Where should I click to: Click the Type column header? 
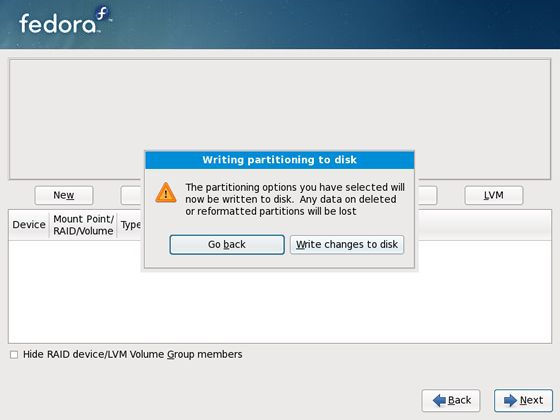130,225
